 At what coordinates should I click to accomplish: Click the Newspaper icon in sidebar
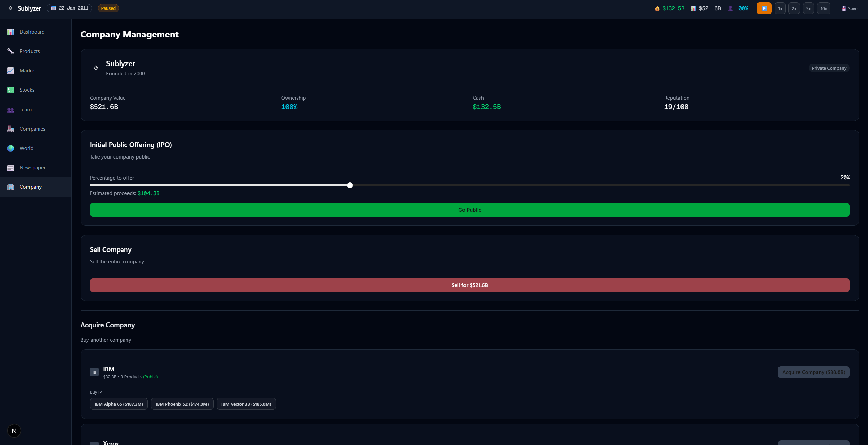(11, 168)
